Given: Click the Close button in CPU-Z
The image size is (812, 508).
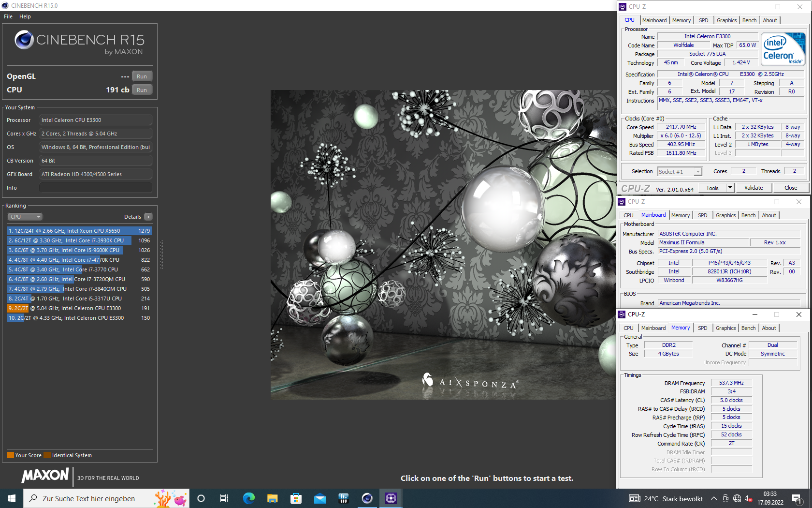Looking at the screenshot, I should coord(791,188).
